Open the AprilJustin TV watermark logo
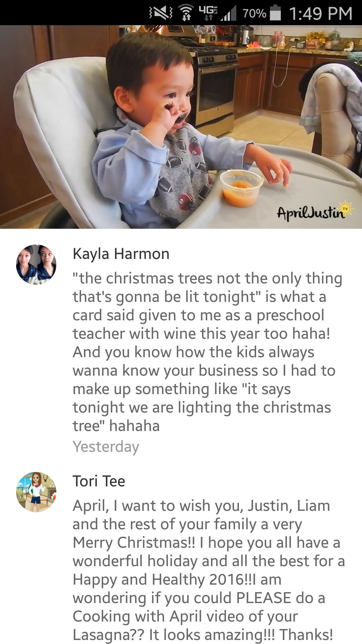362x644 pixels. pos(315,211)
